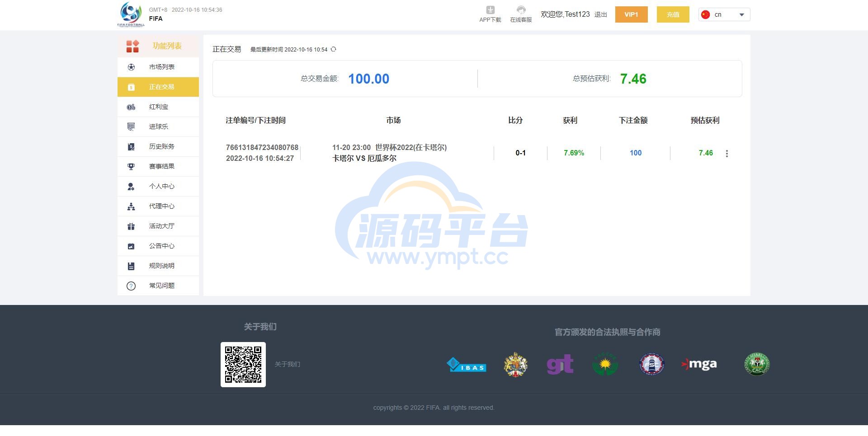Click the icon beside 正在交易
The height and width of the screenshot is (436, 868).
tap(131, 87)
